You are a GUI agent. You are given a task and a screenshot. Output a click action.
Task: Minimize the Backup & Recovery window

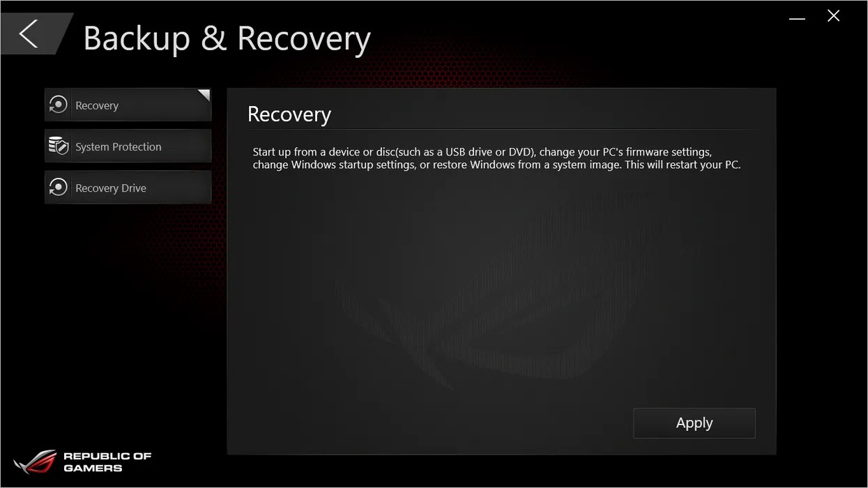point(798,20)
